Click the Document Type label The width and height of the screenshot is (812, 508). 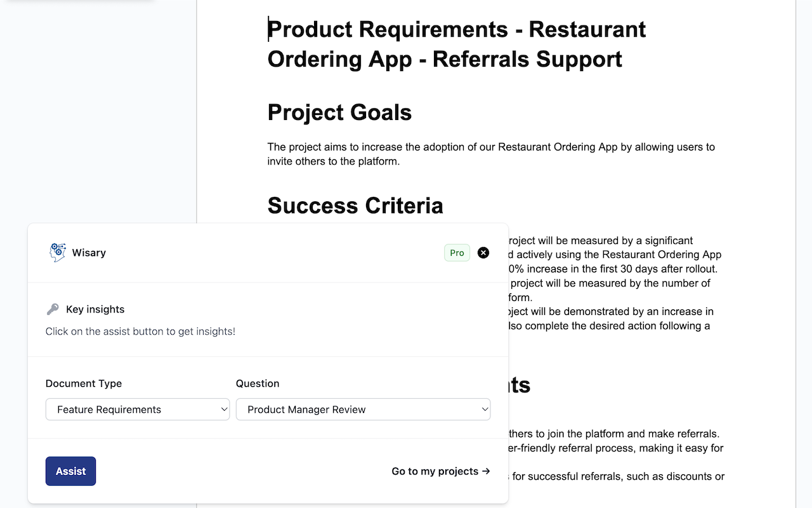(x=84, y=384)
